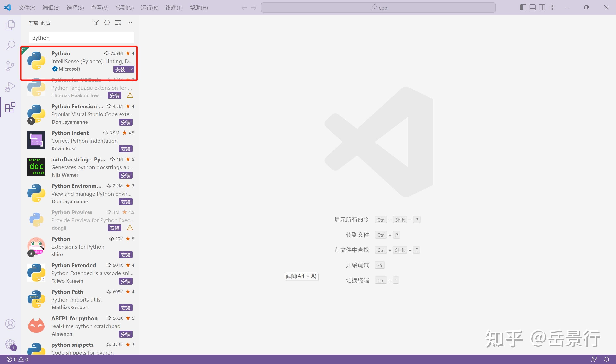Viewport: 616px width, 364px height.
Task: Open the Run and Debug sidebar icon
Action: tap(10, 86)
